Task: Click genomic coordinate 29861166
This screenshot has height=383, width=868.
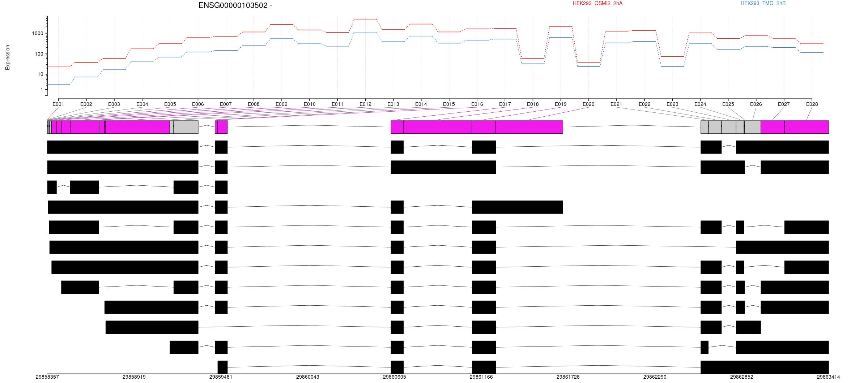Action: (481, 377)
